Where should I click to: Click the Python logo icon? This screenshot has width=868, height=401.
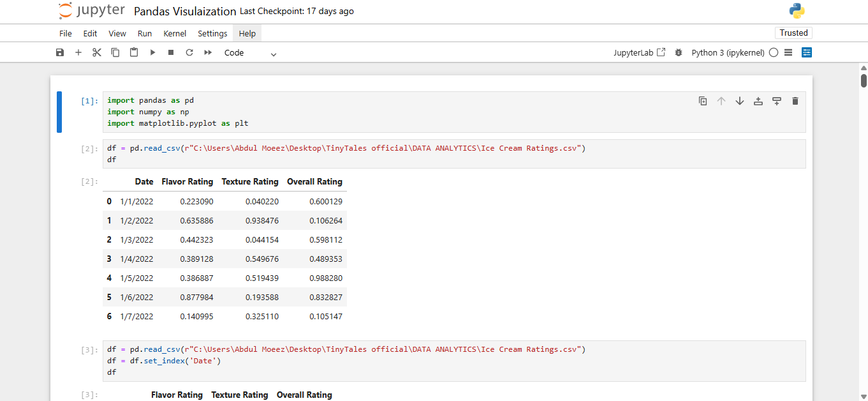pyautogui.click(x=797, y=11)
